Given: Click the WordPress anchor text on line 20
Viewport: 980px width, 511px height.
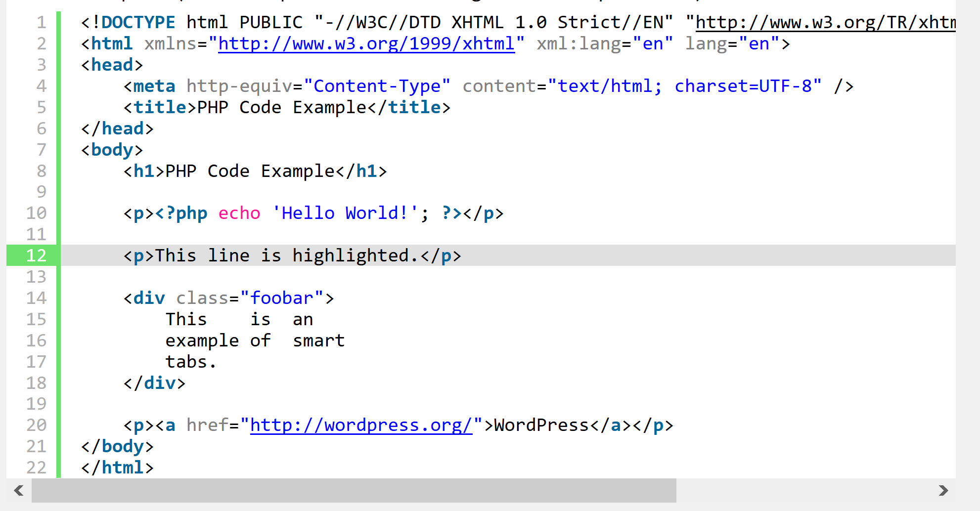Looking at the screenshot, I should point(541,425).
